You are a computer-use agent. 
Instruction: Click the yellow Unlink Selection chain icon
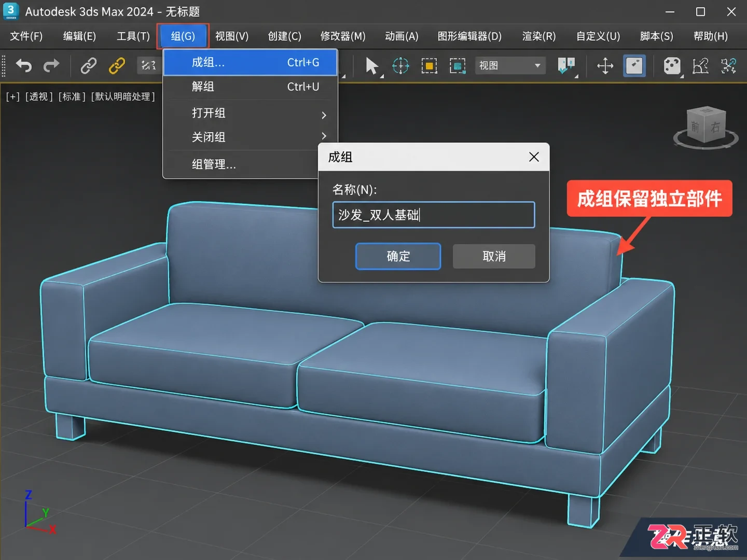[117, 66]
